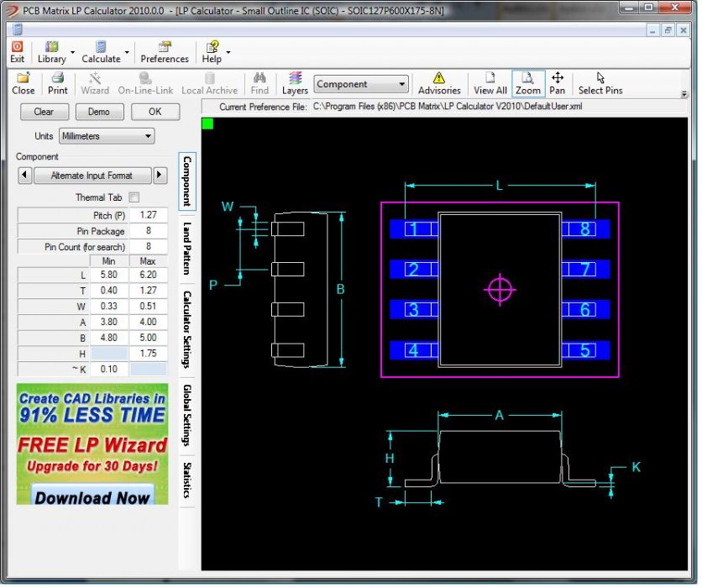Switch to the Statistics tab
Image resolution: width=702 pixels, height=588 pixels.
(187, 480)
